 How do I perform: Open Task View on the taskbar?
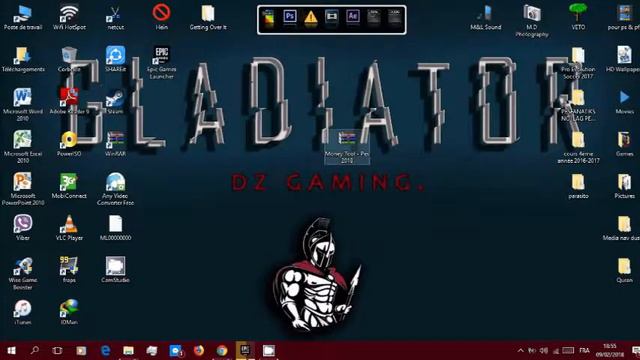pyautogui.click(x=57, y=350)
